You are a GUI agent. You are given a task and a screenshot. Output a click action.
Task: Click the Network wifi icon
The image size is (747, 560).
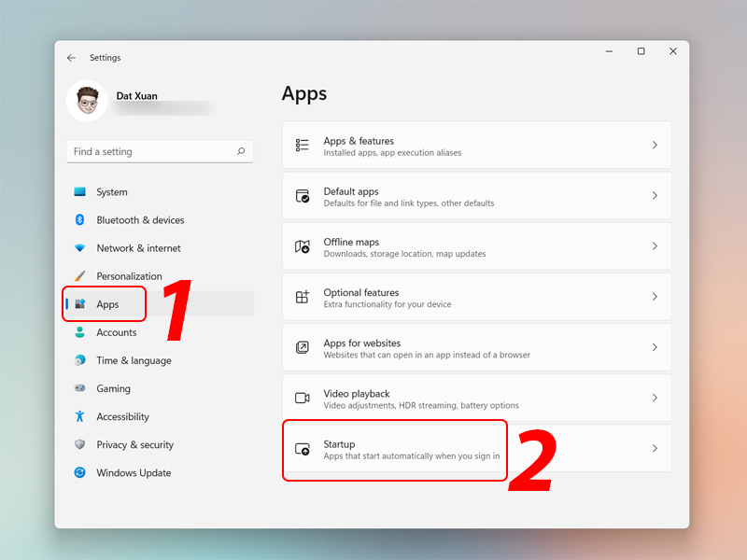pos(79,247)
